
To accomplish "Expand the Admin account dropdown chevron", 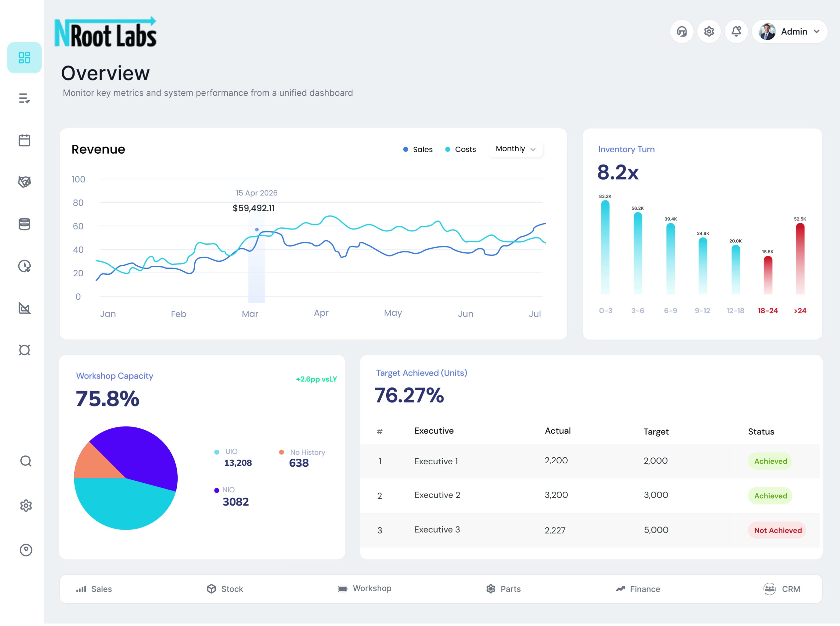I will pos(816,32).
